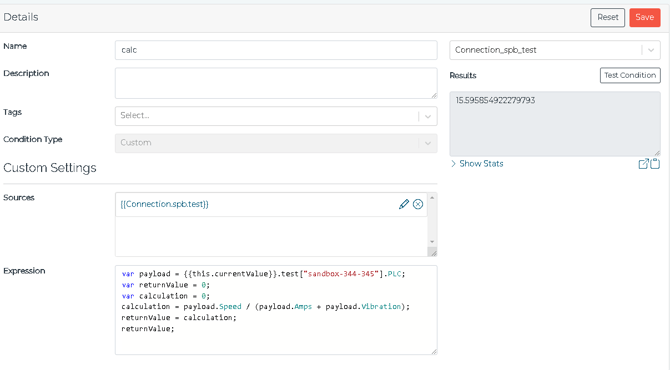Expand the Show Stats chevron

[453, 164]
